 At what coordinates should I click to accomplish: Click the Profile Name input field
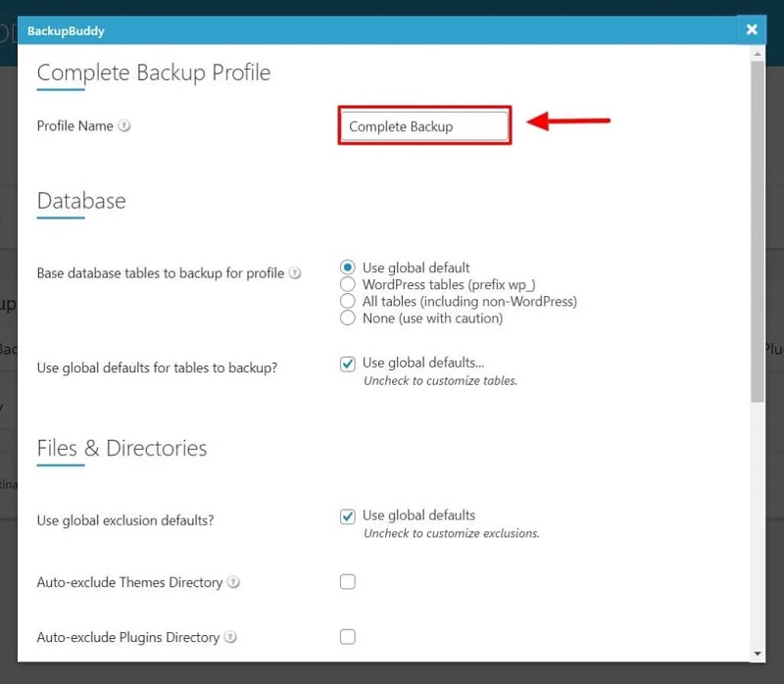424,126
